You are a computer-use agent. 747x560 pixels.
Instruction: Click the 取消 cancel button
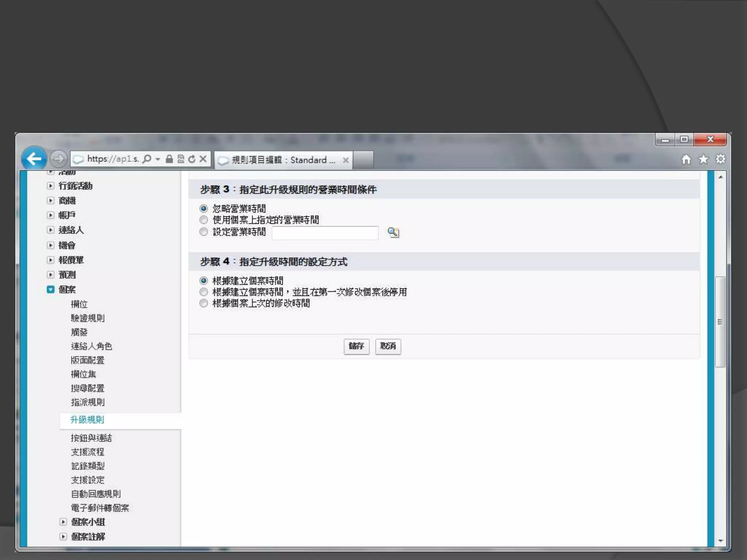(388, 346)
